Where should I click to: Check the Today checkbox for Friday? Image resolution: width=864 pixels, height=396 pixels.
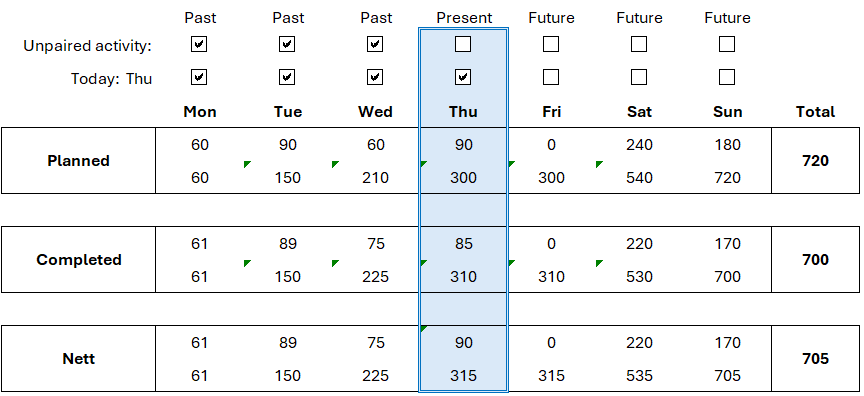click(x=551, y=77)
